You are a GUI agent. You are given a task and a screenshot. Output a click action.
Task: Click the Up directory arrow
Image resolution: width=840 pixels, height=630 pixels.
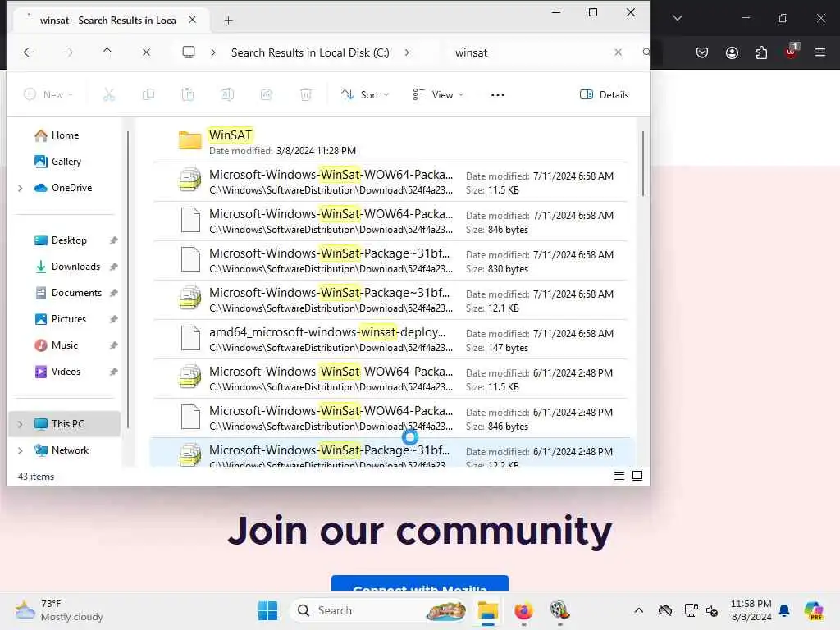pos(107,52)
